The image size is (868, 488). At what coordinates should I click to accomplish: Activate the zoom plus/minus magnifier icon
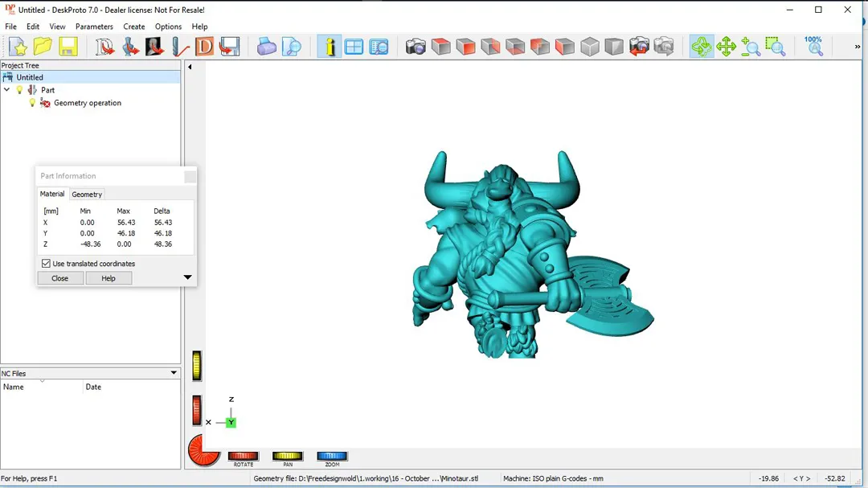tap(751, 47)
